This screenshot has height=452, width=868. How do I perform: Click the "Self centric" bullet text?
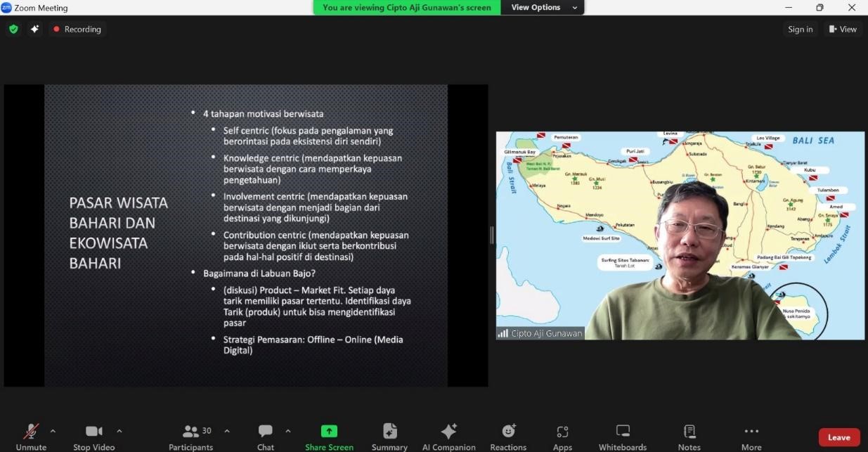pos(308,136)
